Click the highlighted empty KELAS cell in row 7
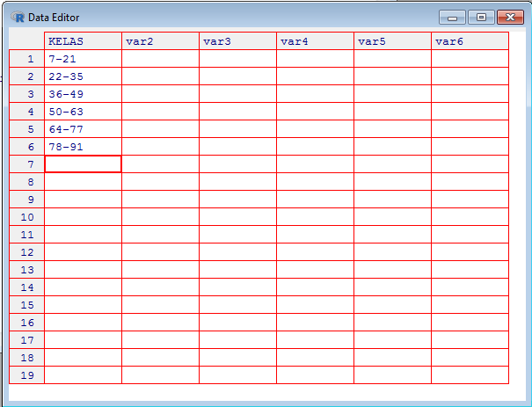532x407 pixels. point(84,164)
